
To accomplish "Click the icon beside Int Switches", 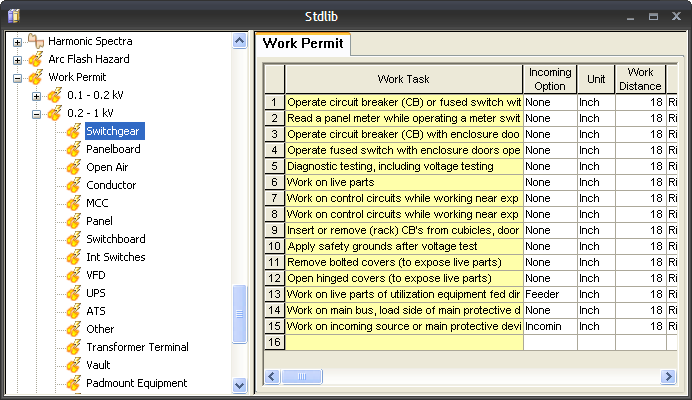I will click(x=74, y=257).
